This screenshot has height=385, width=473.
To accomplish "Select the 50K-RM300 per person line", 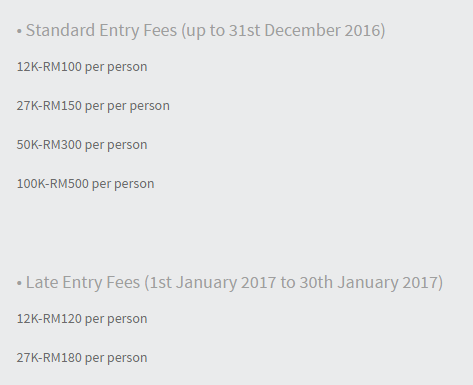I will (x=82, y=145).
